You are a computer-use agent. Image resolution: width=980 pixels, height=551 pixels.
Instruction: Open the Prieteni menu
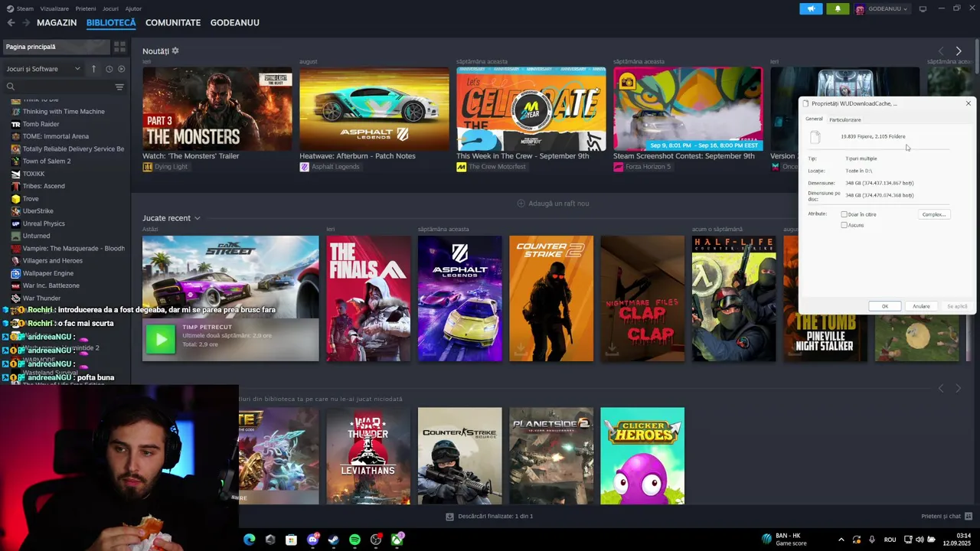86,8
